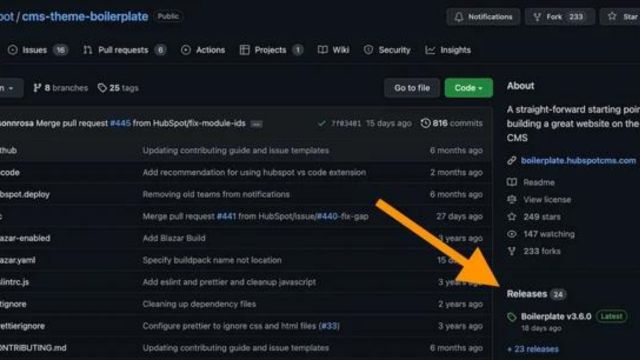Click the license scale icon
This screenshot has height=360, width=640.
[511, 199]
